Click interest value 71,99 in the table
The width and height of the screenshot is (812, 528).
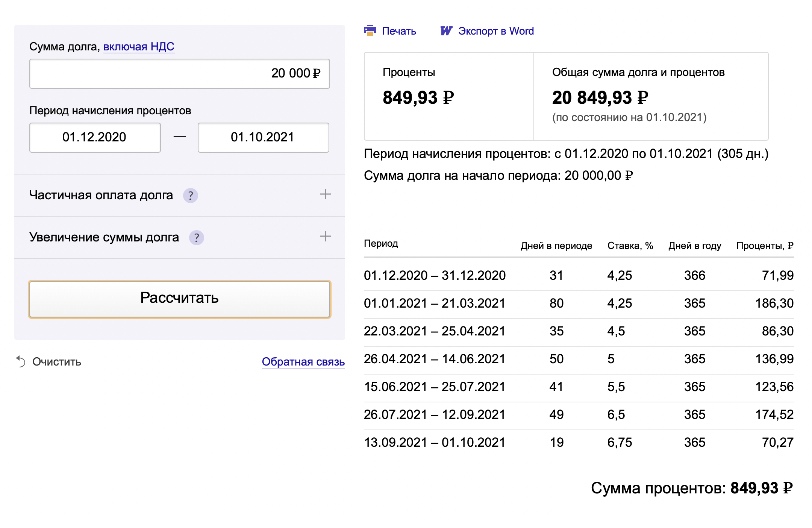[778, 275]
